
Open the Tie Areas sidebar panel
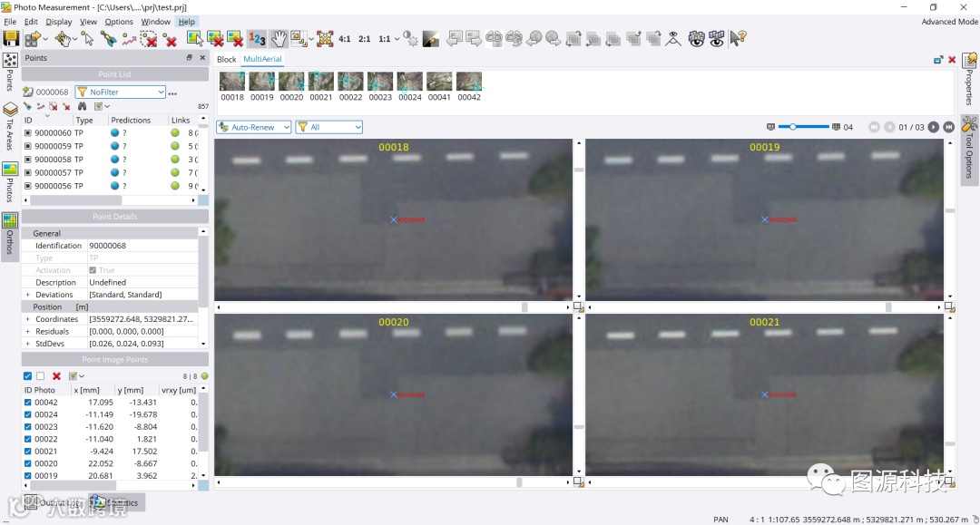pyautogui.click(x=10, y=126)
